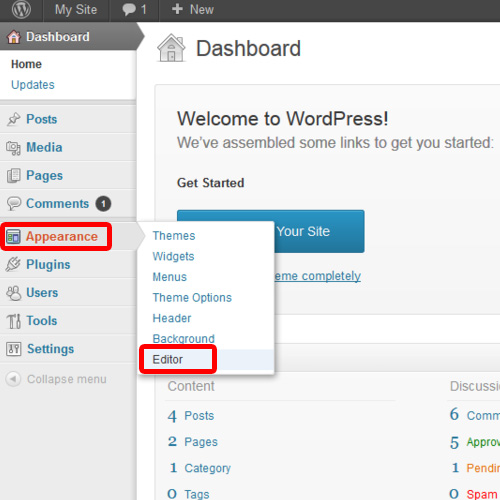This screenshot has height=500, width=500.
Task: Click the Dashboard house icon in sidebar
Action: coord(14,37)
